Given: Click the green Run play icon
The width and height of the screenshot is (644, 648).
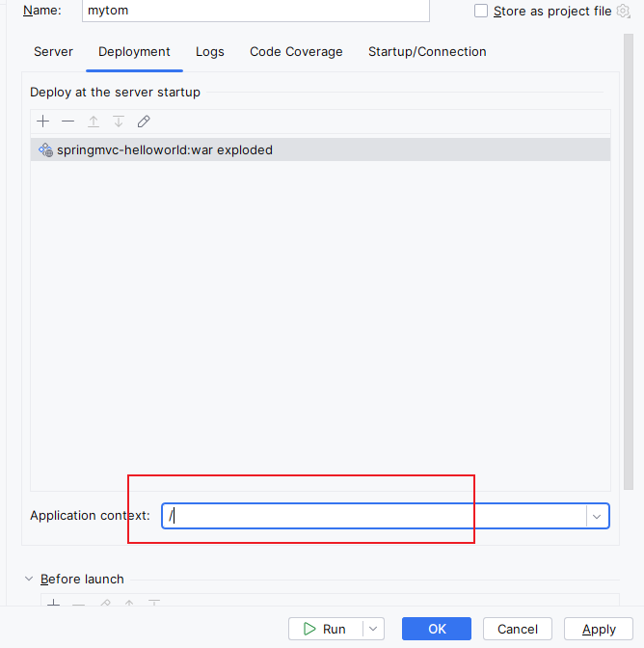Looking at the screenshot, I should coord(309,629).
